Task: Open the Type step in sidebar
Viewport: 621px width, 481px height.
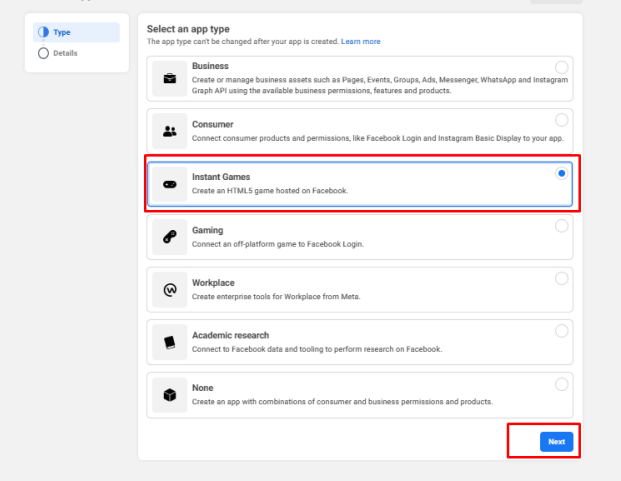Action: coord(76,32)
